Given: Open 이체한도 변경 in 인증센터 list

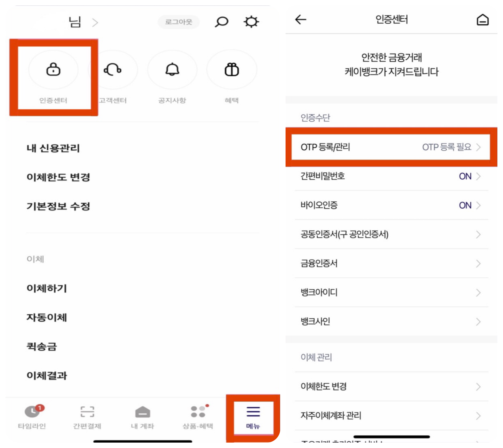Looking at the screenshot, I should tap(391, 386).
